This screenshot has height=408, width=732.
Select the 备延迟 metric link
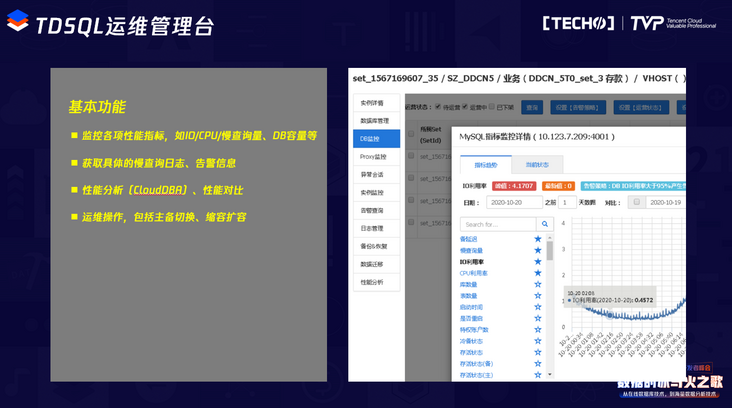(468, 239)
